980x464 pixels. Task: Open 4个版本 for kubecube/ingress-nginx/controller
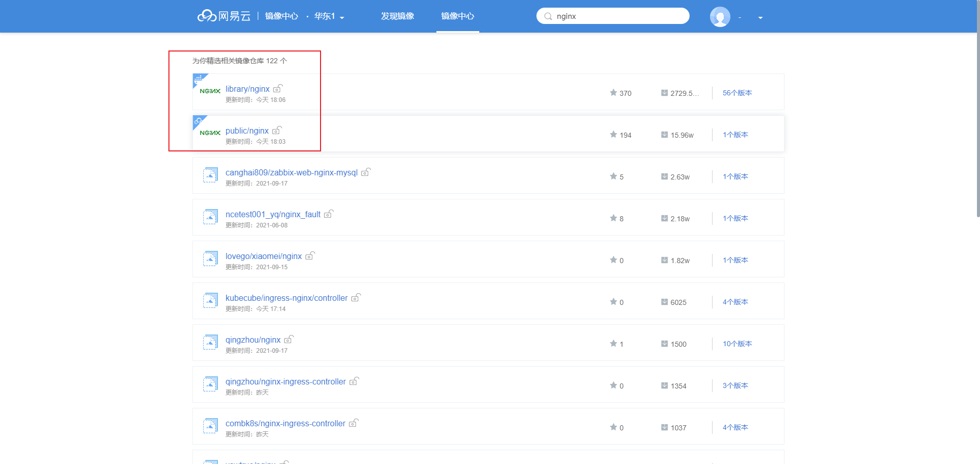tap(735, 302)
